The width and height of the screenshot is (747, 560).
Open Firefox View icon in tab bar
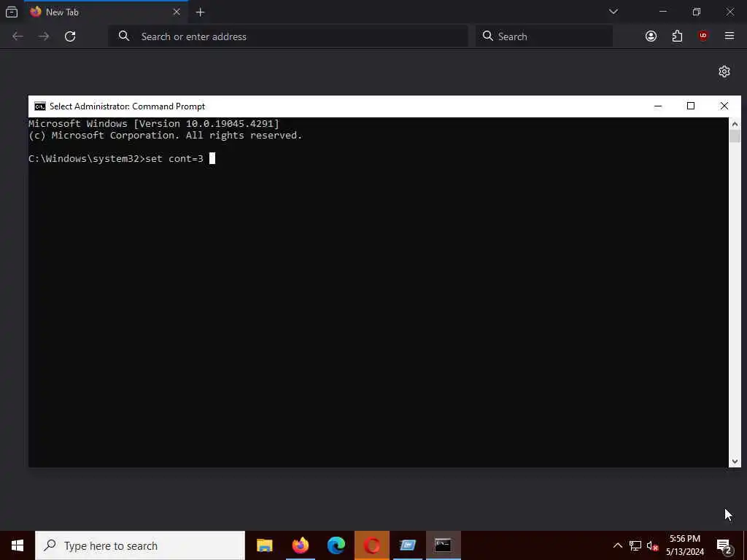[x=12, y=12]
